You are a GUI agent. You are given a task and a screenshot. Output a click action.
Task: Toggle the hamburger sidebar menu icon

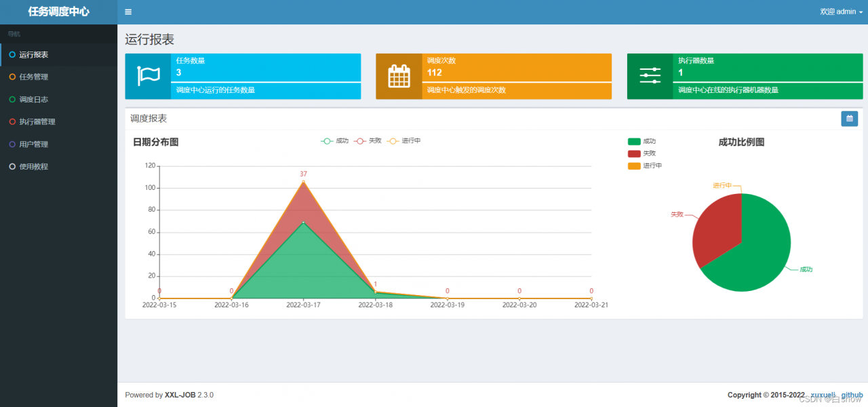(x=128, y=12)
